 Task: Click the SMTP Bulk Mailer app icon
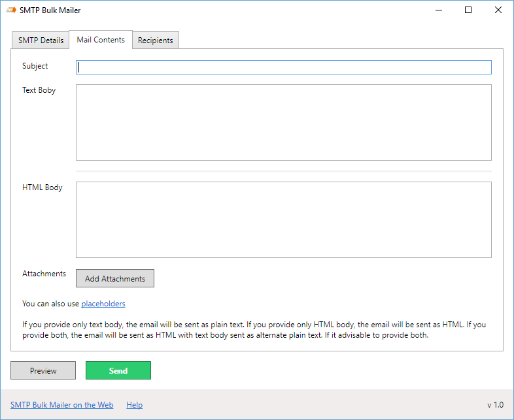(x=11, y=10)
